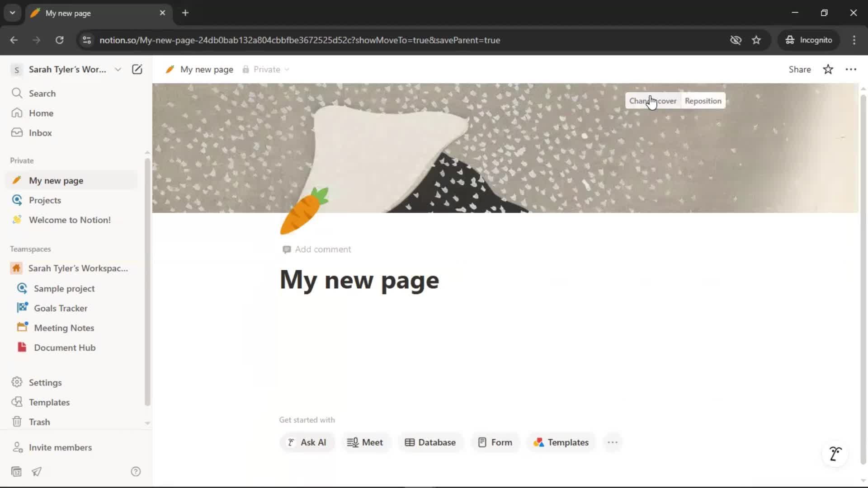The height and width of the screenshot is (488, 868).
Task: Open the help question mark icon
Action: (x=136, y=472)
